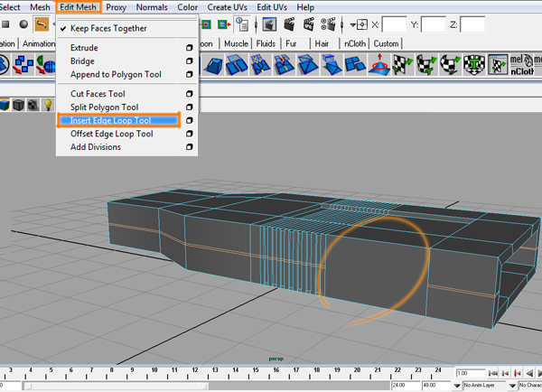Click the construction history icon

coord(242,24)
